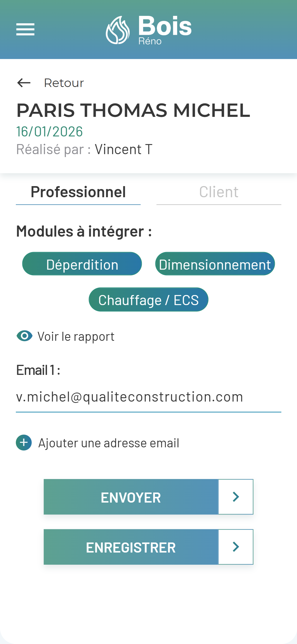Click the eye icon to view report
Viewport: 297px width, 644px height.
(25, 336)
